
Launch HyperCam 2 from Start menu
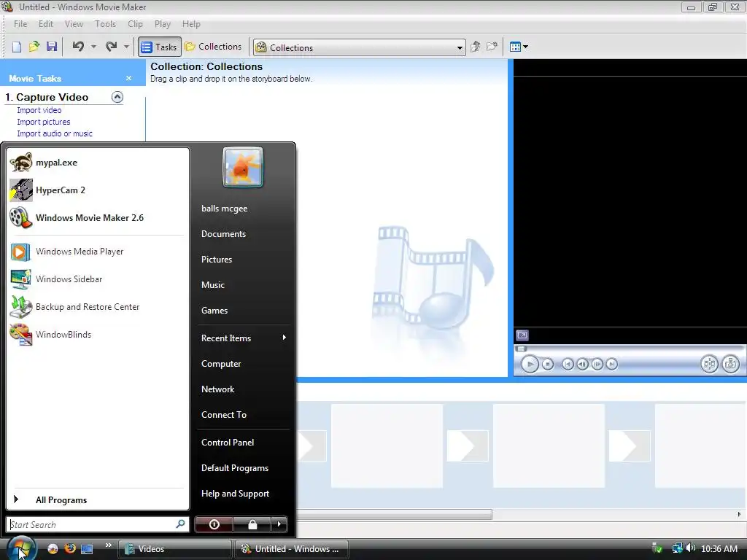tap(97, 190)
